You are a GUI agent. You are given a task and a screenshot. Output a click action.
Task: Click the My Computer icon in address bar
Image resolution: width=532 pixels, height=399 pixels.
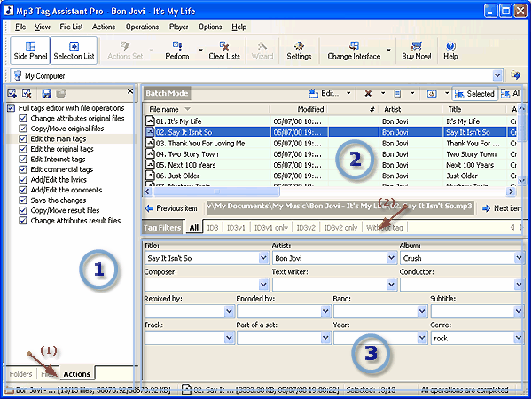[18, 75]
